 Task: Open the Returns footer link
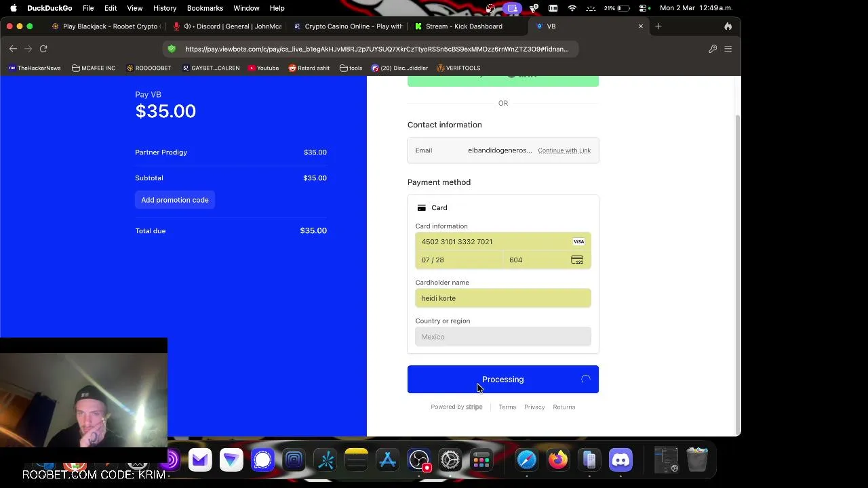point(564,407)
